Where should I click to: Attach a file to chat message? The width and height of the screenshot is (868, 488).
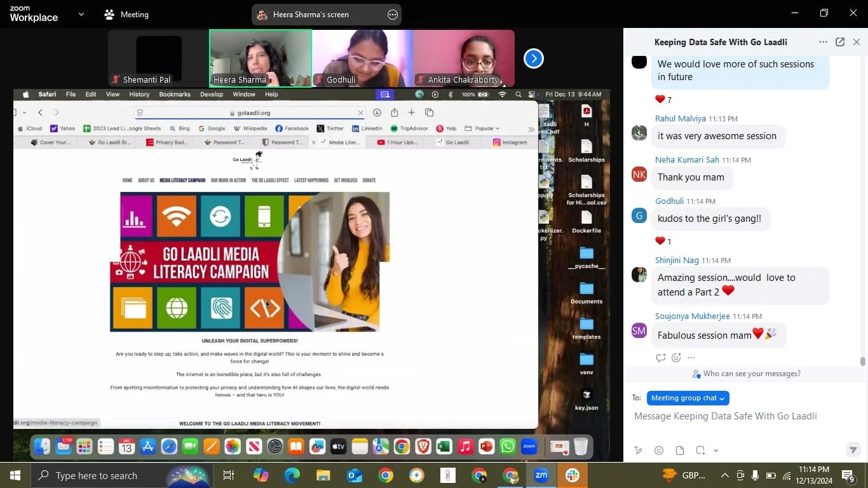point(680,451)
